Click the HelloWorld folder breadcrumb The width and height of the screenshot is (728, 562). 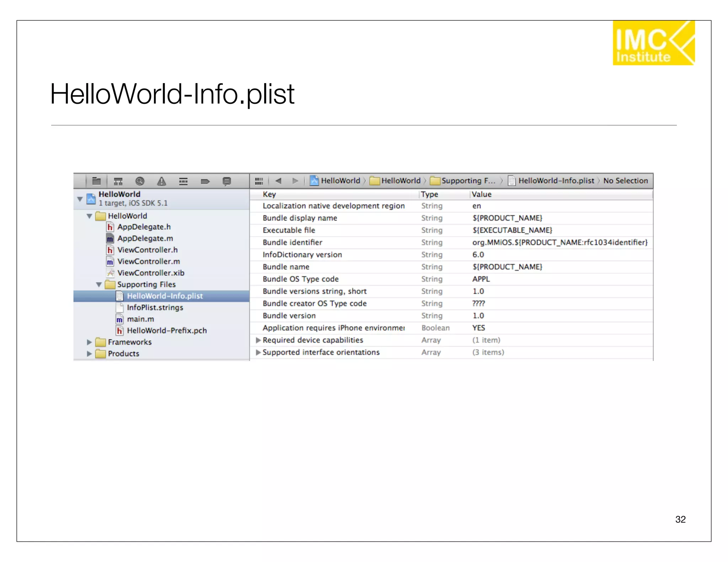(395, 181)
